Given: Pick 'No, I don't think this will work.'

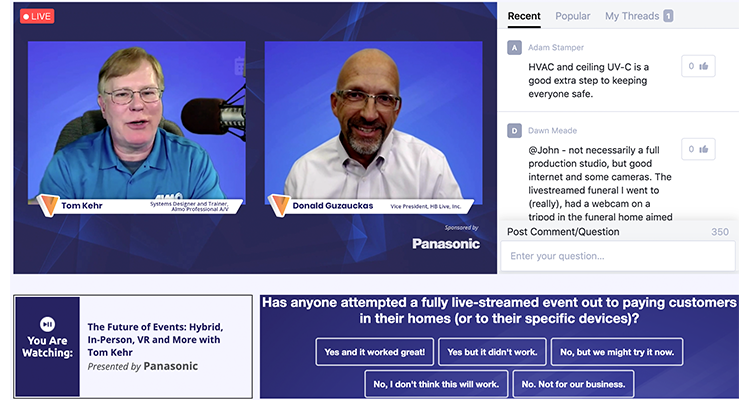Looking at the screenshot, I should point(435,384).
